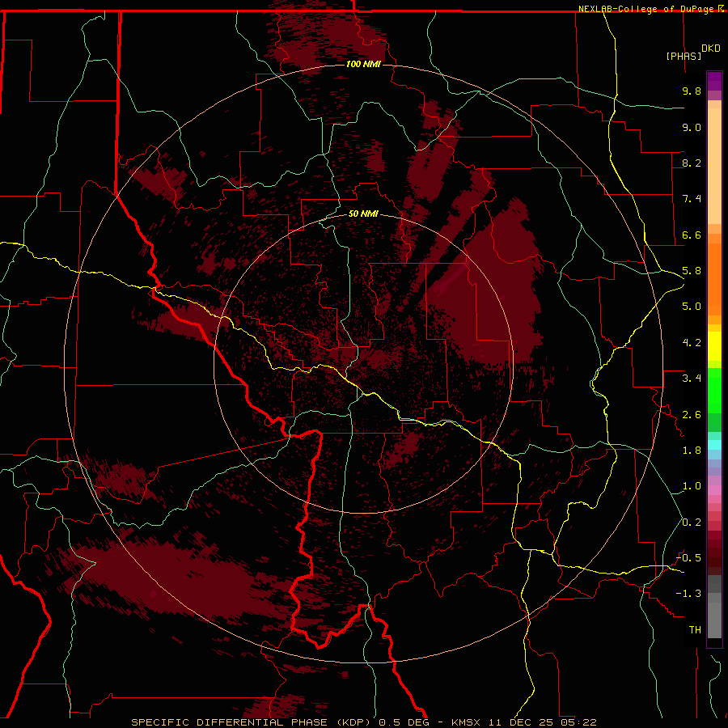Click the 0.2 value on color scale
Screen dimensions: 728x728
pos(692,523)
